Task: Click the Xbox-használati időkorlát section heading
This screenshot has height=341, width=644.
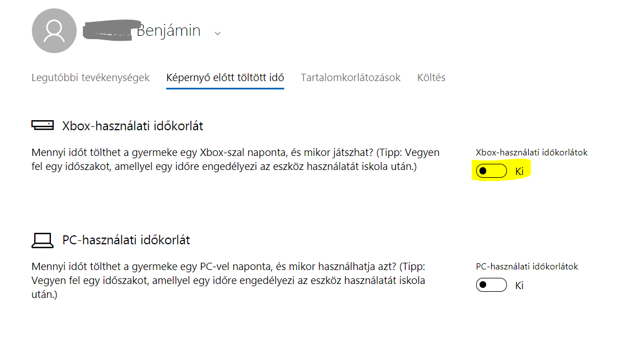Action: point(133,126)
